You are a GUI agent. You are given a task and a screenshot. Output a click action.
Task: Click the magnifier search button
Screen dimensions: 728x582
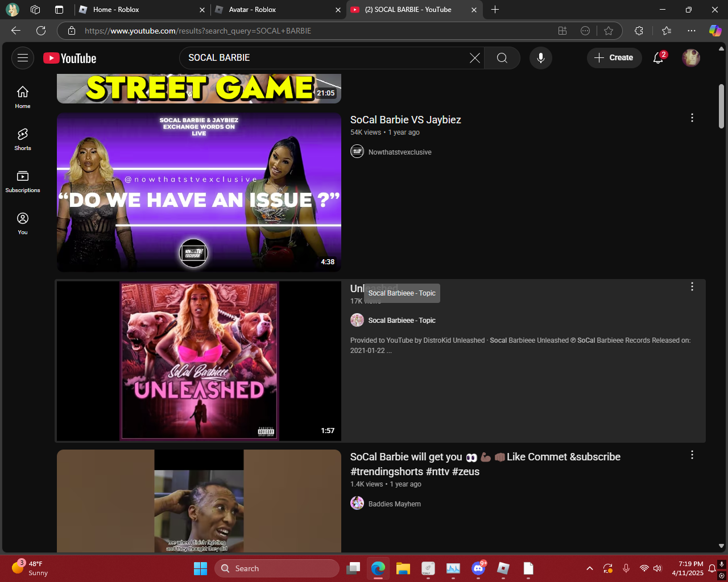tap(502, 58)
